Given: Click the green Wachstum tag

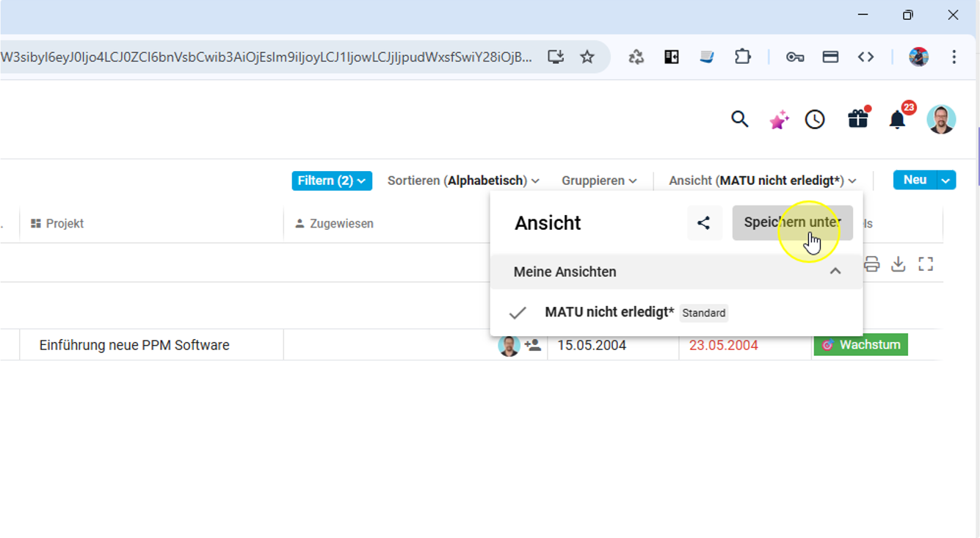Looking at the screenshot, I should coord(860,345).
